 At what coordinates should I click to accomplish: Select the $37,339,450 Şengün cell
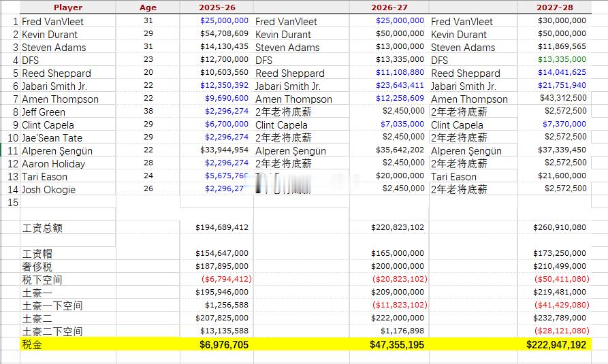pos(562,150)
